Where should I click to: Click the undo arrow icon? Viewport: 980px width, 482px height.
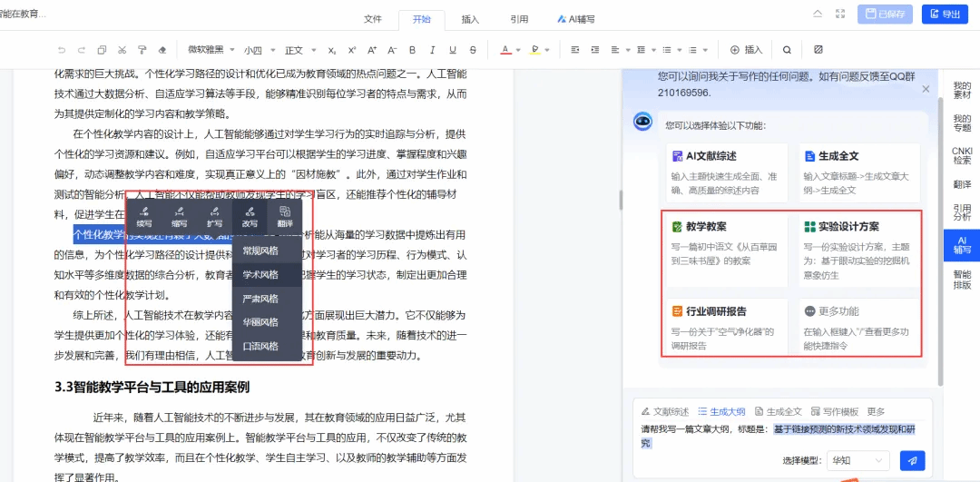click(62, 50)
